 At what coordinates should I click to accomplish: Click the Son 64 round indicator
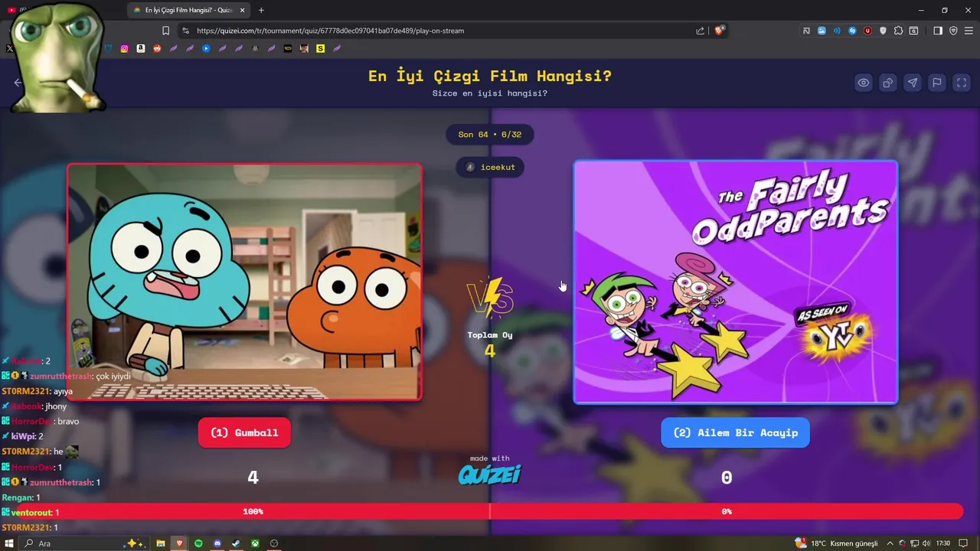point(490,135)
